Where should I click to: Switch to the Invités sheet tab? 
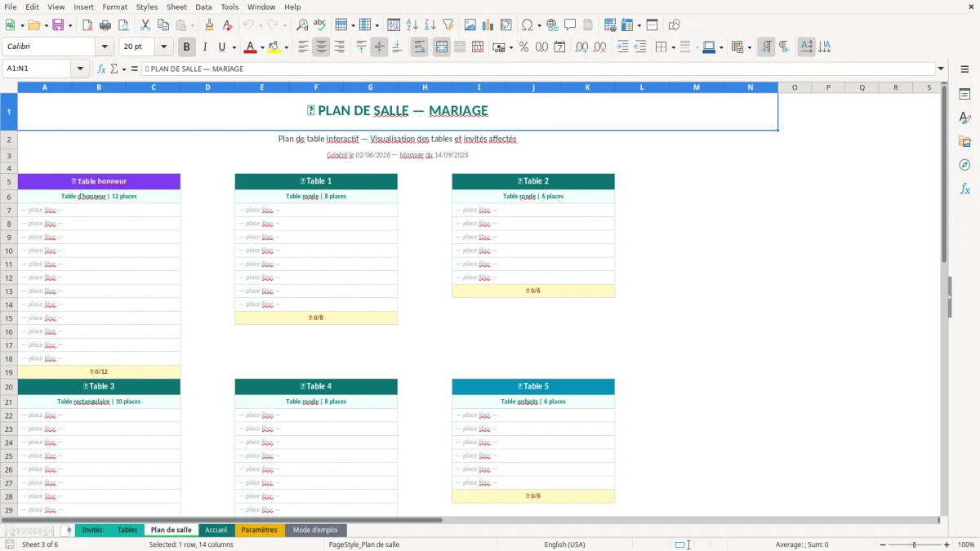92,530
